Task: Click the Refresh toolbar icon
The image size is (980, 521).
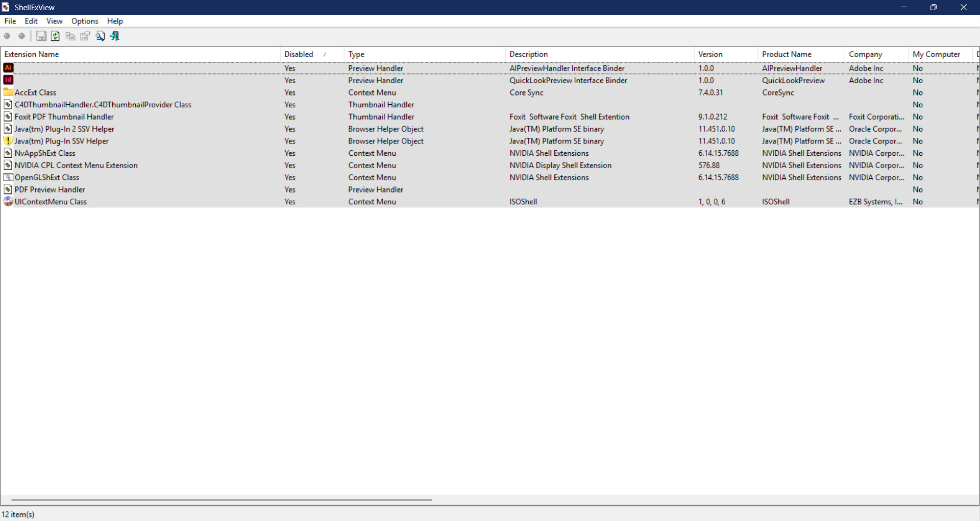Action: coord(56,36)
